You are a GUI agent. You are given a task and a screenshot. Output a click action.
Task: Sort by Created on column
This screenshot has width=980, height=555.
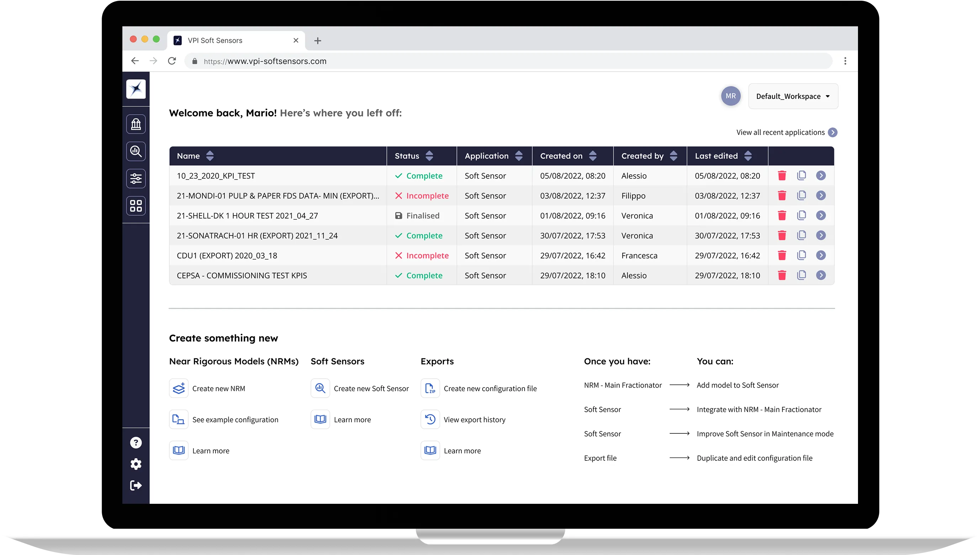(593, 156)
